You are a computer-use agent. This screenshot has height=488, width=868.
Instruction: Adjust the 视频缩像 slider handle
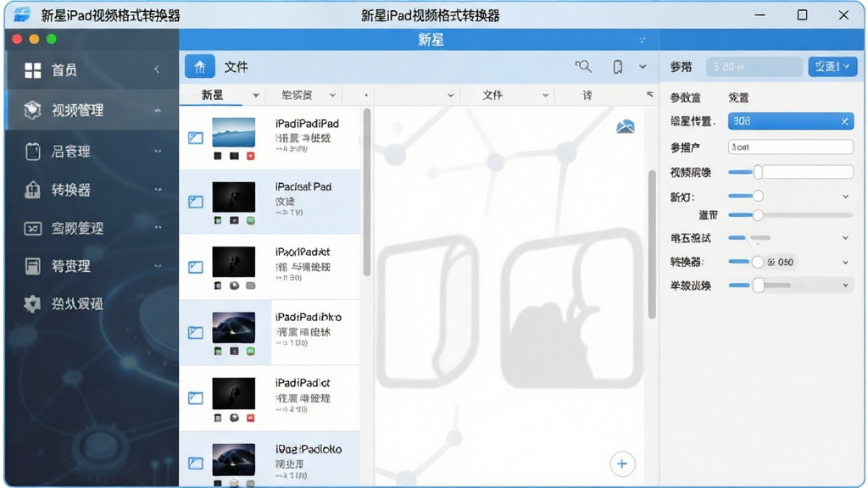(758, 172)
